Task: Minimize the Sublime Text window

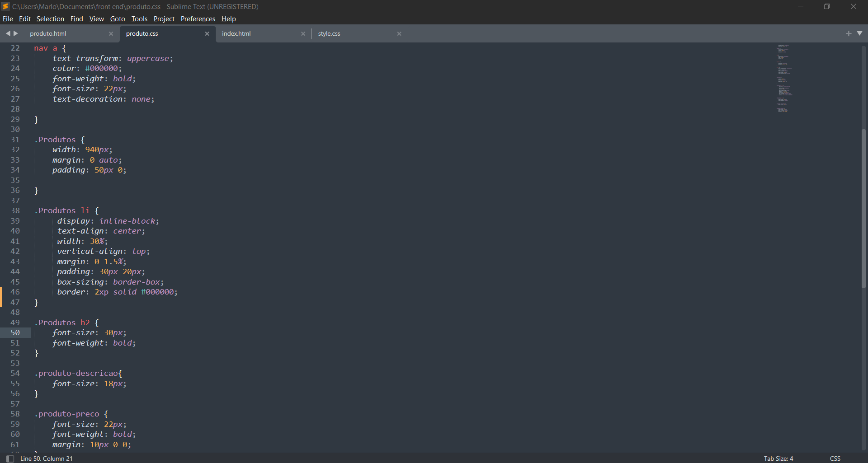Action: [801, 6]
